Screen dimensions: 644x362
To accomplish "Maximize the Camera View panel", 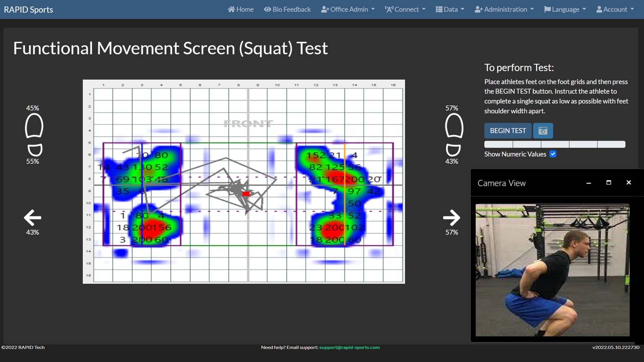I will point(608,183).
